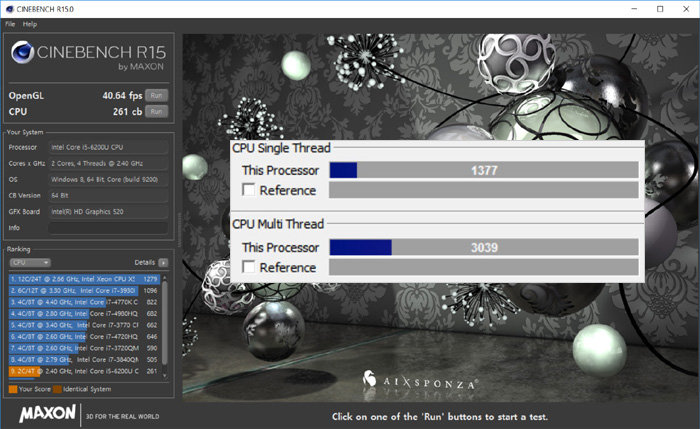Image resolution: width=700 pixels, height=429 pixels.
Task: Click the brown Identical System legend swatch
Action: tap(57, 389)
